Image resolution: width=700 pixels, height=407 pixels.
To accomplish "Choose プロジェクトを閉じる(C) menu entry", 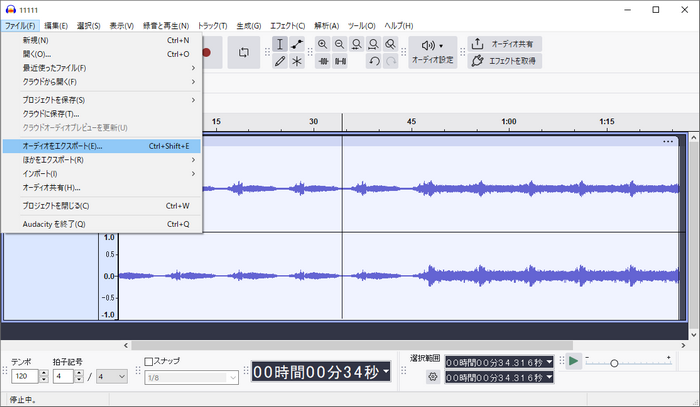I will coord(102,206).
